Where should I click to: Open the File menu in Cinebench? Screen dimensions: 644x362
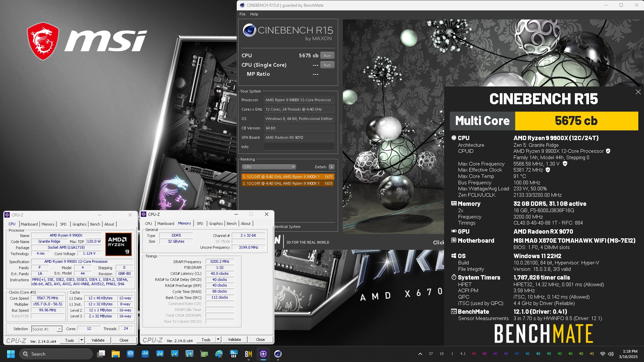(x=242, y=14)
